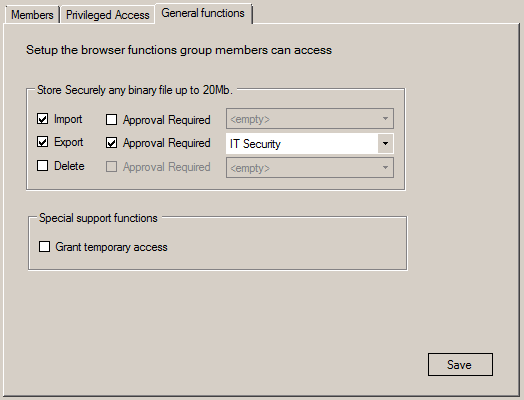
Task: Click the Grant temporary access label
Action: click(x=111, y=247)
